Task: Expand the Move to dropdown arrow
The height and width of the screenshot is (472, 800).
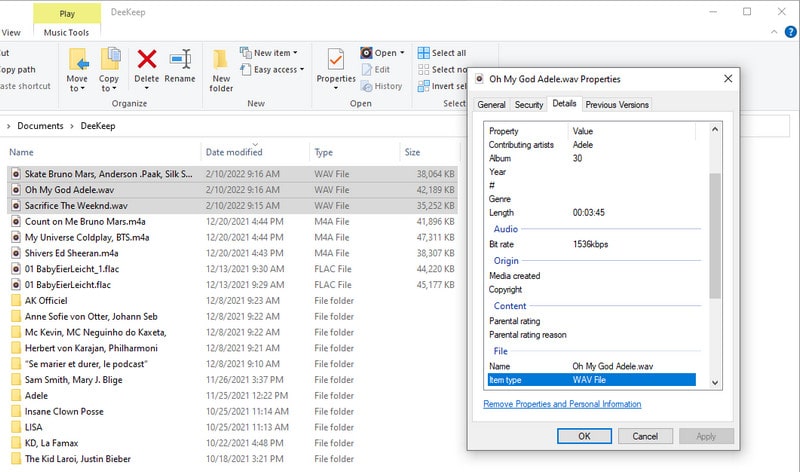Action: coord(83,89)
